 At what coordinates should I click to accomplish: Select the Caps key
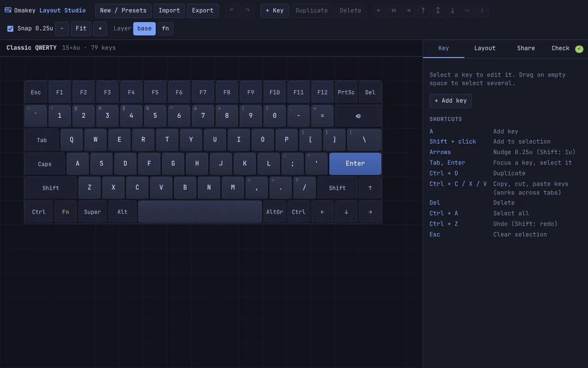(45, 164)
